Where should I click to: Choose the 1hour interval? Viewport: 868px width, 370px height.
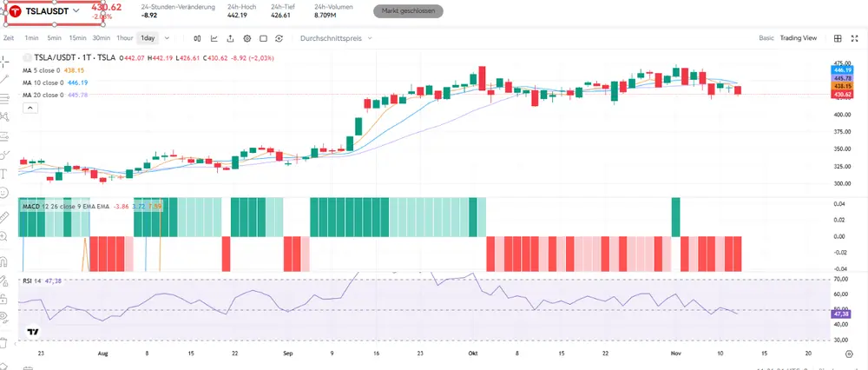click(x=125, y=38)
